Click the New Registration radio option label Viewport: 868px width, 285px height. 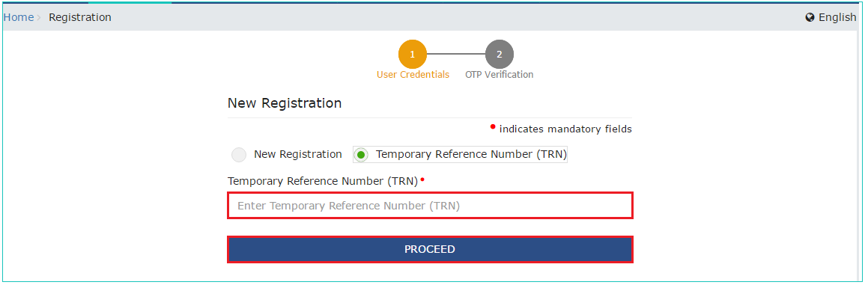click(x=298, y=154)
